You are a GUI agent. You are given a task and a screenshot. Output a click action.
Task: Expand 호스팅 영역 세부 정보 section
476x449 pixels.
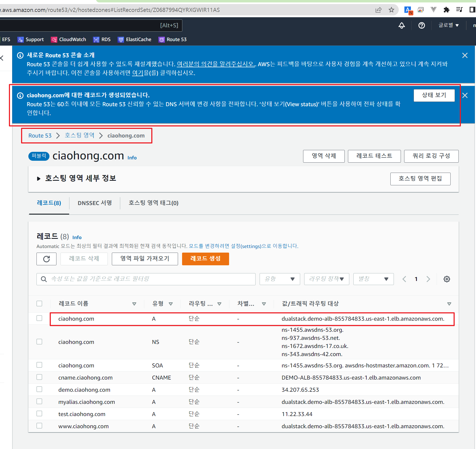39,179
